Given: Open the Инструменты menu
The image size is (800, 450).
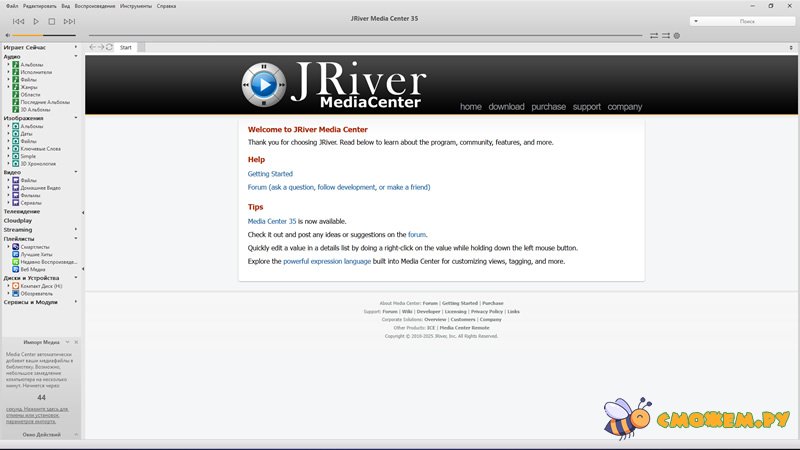Looking at the screenshot, I should tap(135, 6).
